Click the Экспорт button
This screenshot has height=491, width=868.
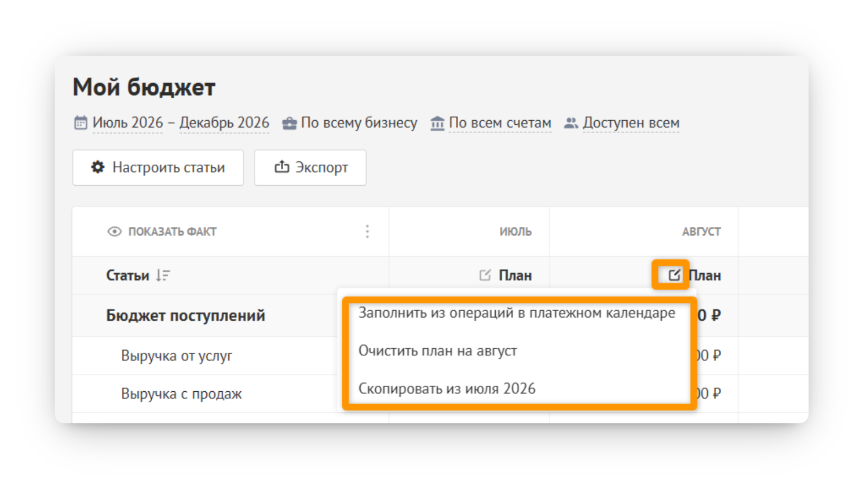click(x=310, y=168)
